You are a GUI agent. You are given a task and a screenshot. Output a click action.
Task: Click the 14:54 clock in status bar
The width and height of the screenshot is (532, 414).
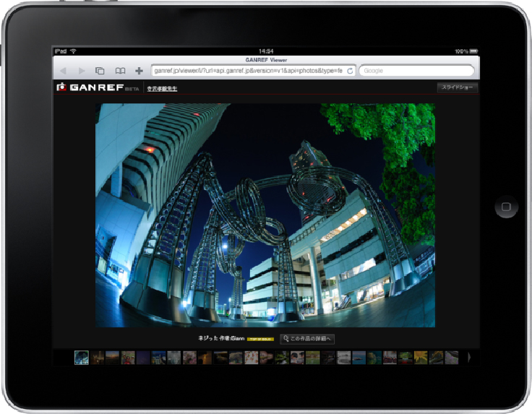pos(266,51)
